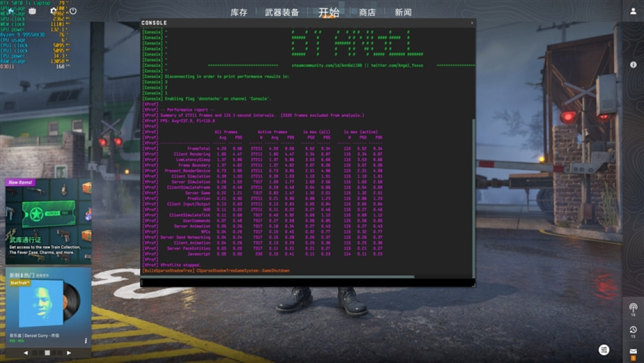Open the player profile icon
Screen dimensions: 644x363
coord(633,11)
